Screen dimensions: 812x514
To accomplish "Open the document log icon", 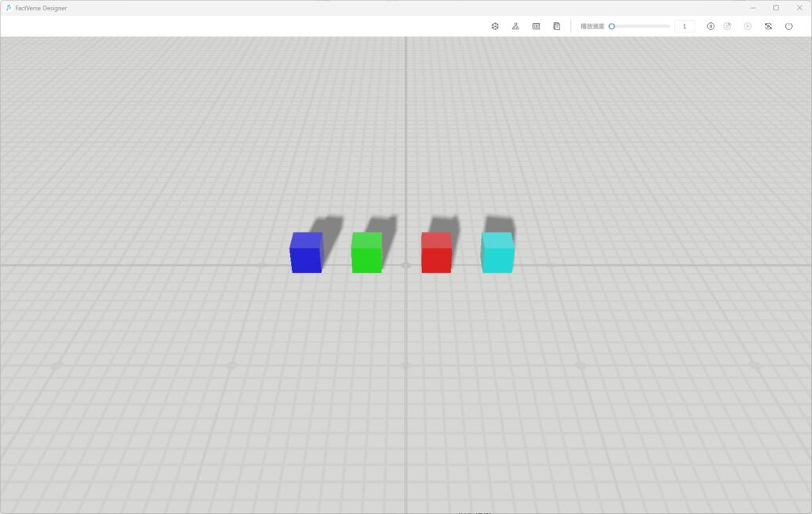I will point(557,26).
